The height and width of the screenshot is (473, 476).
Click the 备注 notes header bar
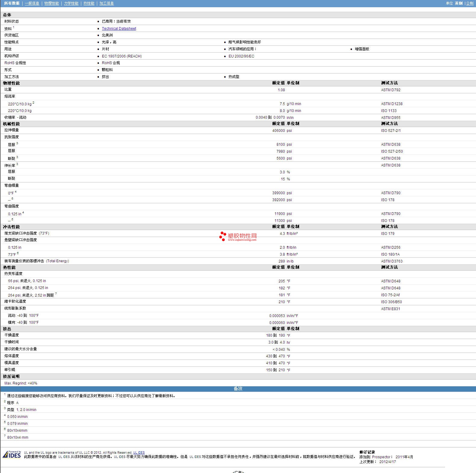238,389
